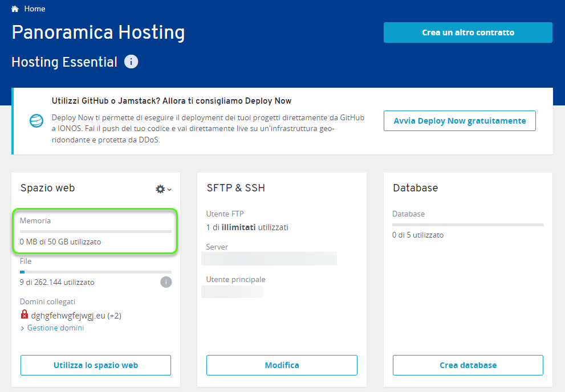Click Avvia Deploy Now gratuitamente button
The height and width of the screenshot is (392, 565).
460,121
